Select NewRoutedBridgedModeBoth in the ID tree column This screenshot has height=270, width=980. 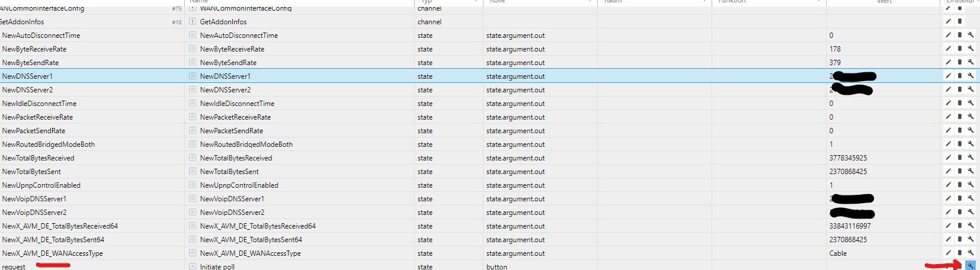(49, 144)
